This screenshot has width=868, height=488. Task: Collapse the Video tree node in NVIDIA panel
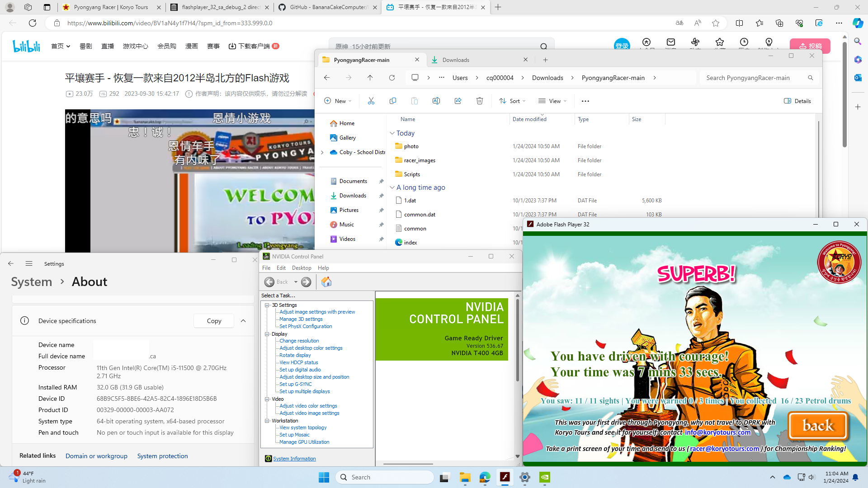click(267, 399)
